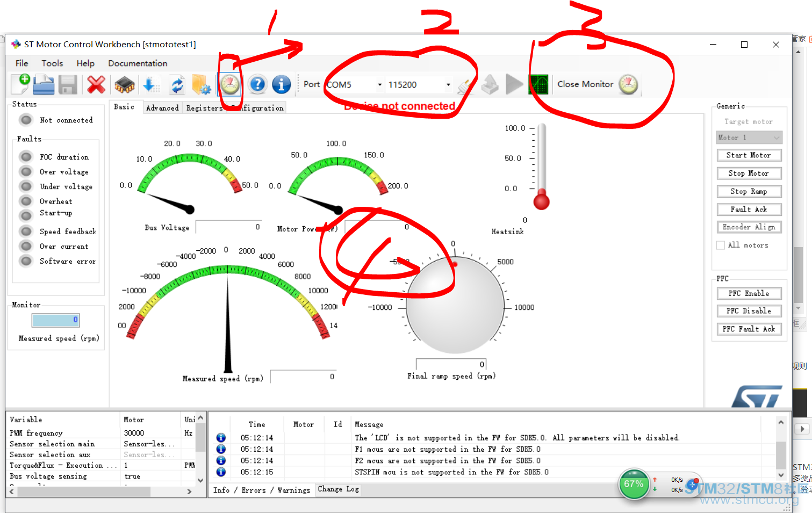Click the 67% green circle widget
Screen dimensions: 812x513
click(x=634, y=484)
